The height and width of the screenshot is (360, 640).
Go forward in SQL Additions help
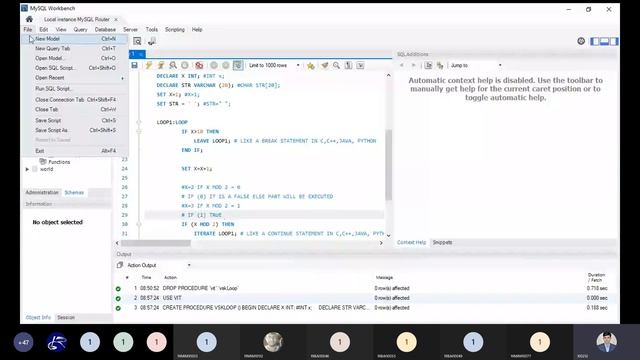(x=413, y=65)
